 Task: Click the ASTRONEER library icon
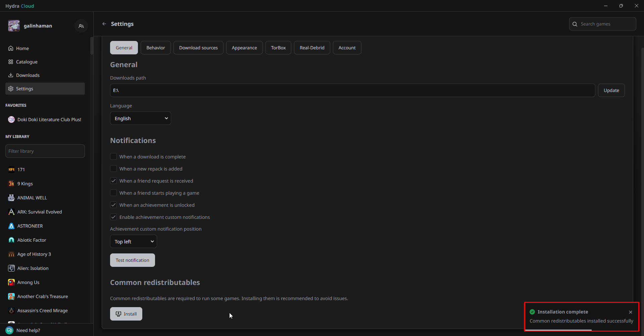pos(11,226)
